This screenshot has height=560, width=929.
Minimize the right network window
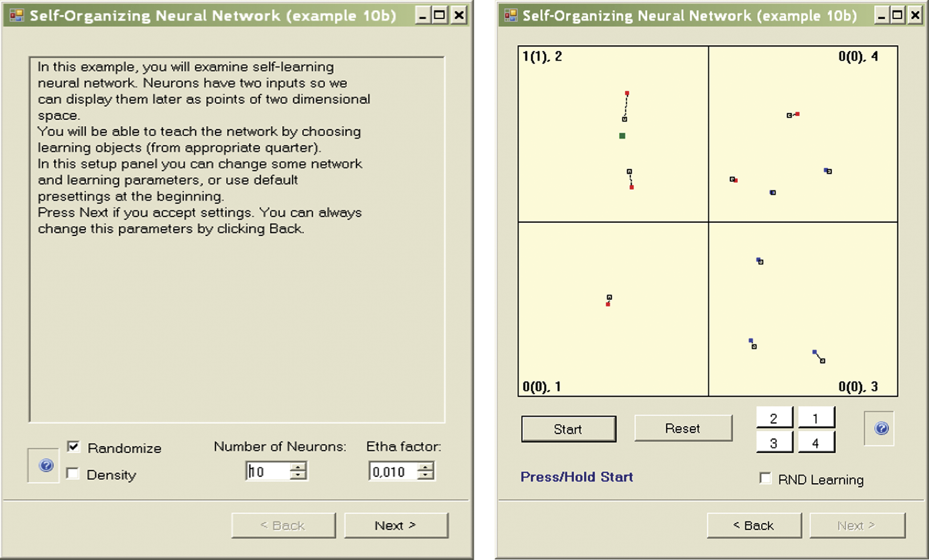(880, 17)
